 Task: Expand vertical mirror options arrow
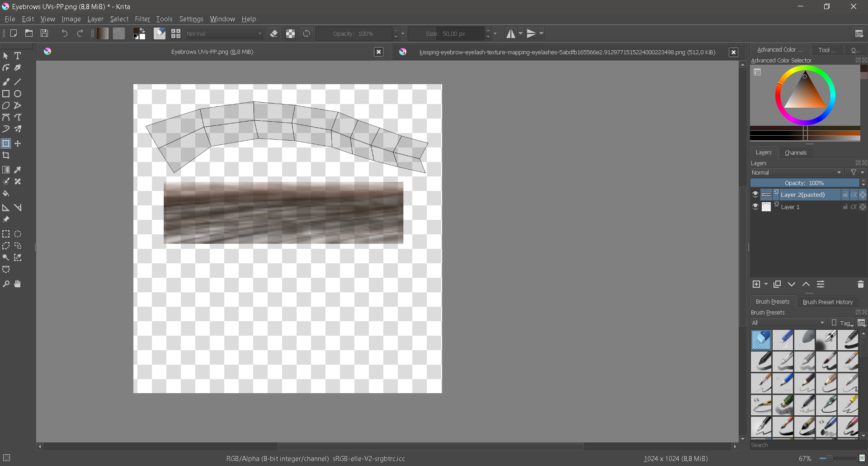541,33
